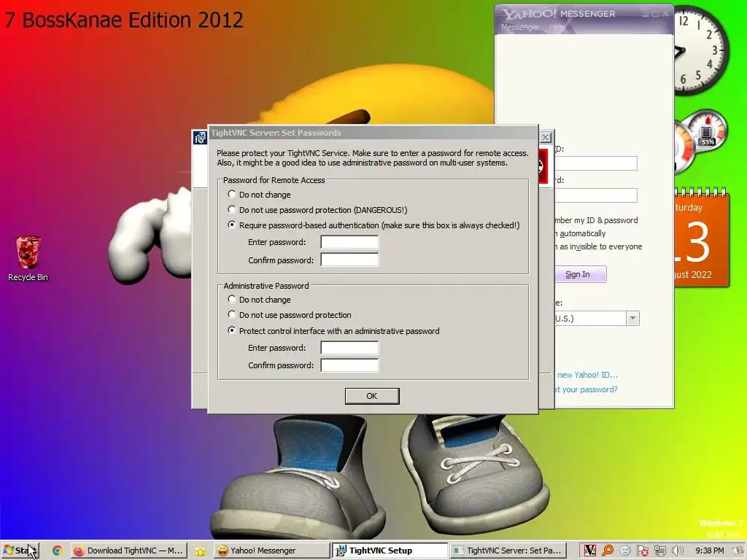
Task: Open the Recycle Bin desktop icon
Action: click(x=28, y=259)
